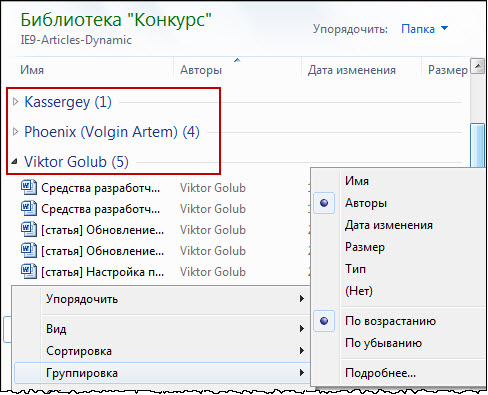Open the Упорядочить context submenu
The height and width of the screenshot is (395, 488).
(161, 299)
